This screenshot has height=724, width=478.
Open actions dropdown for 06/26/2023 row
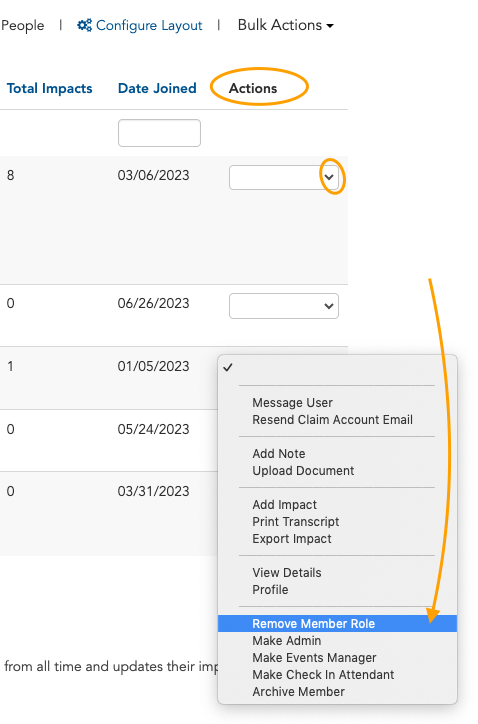284,306
